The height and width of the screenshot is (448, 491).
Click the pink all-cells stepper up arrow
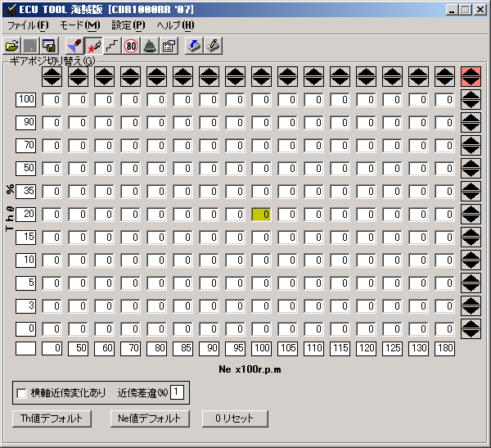pyautogui.click(x=471, y=72)
